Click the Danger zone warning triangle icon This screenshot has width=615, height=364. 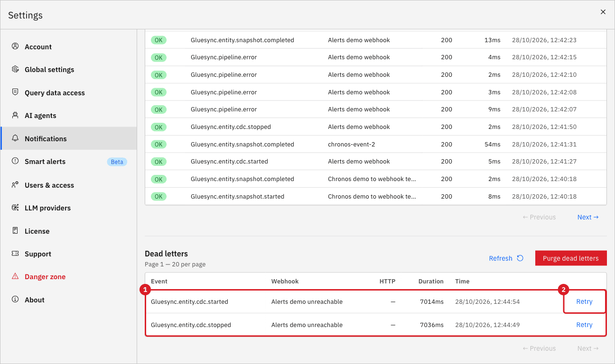click(15, 276)
